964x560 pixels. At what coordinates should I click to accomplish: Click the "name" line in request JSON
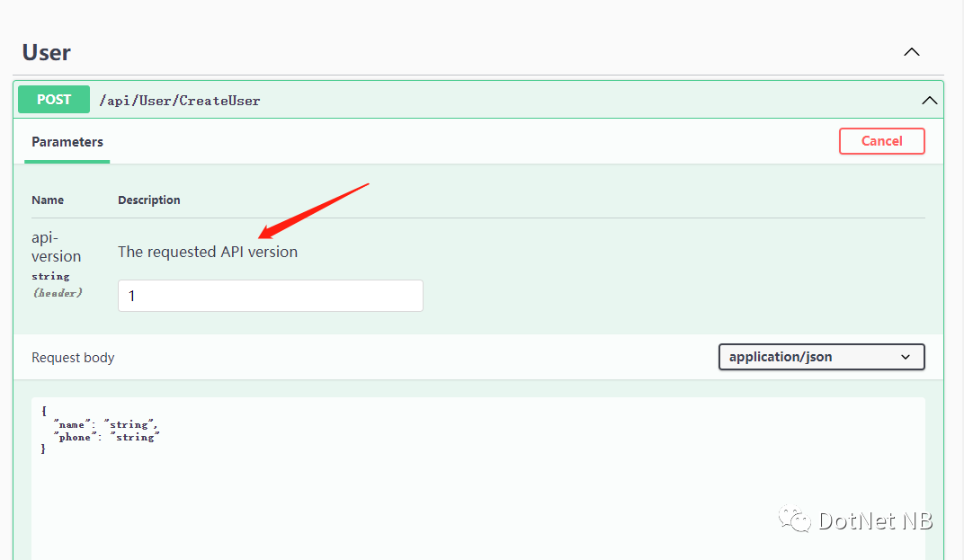(x=106, y=424)
